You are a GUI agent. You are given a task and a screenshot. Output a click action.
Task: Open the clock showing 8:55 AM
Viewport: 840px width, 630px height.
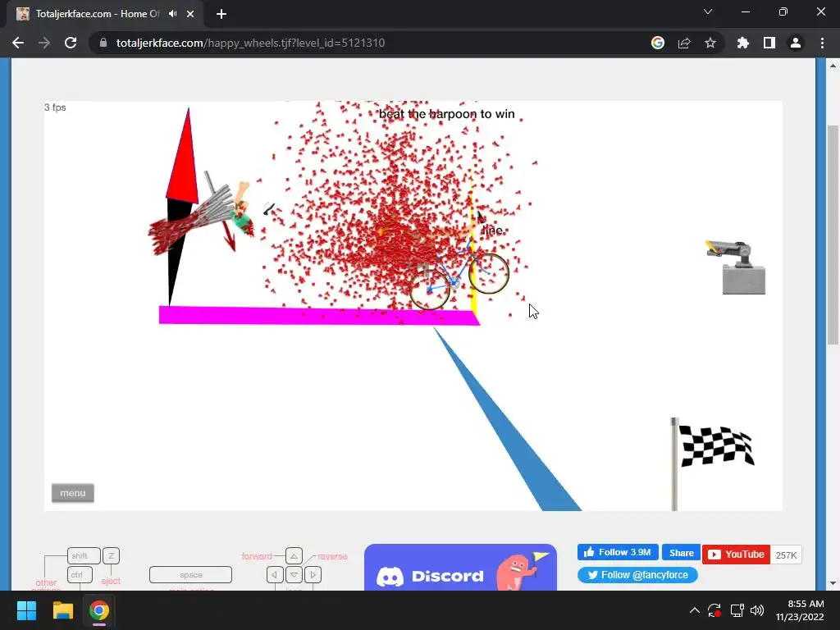[801, 610]
